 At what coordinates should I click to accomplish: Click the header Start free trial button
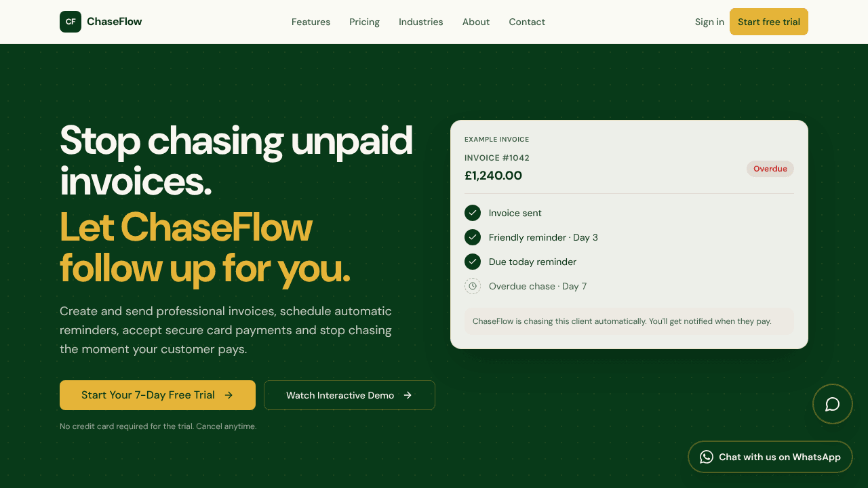pos(769,22)
